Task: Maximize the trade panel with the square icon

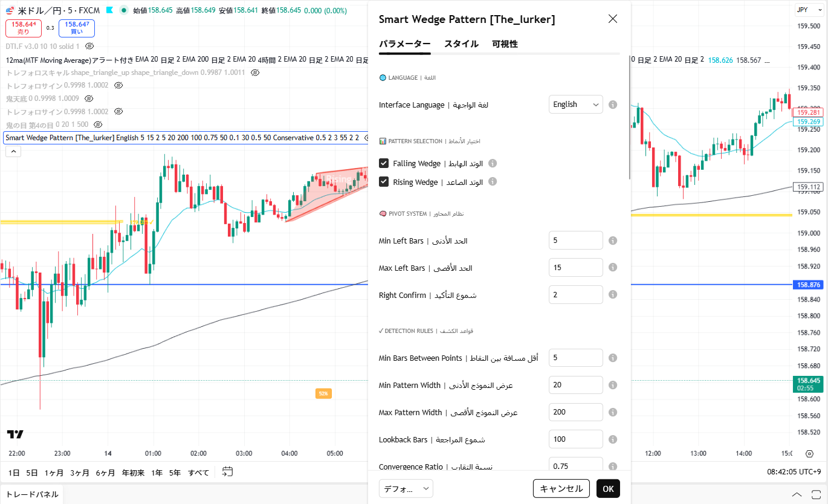Action: click(815, 494)
